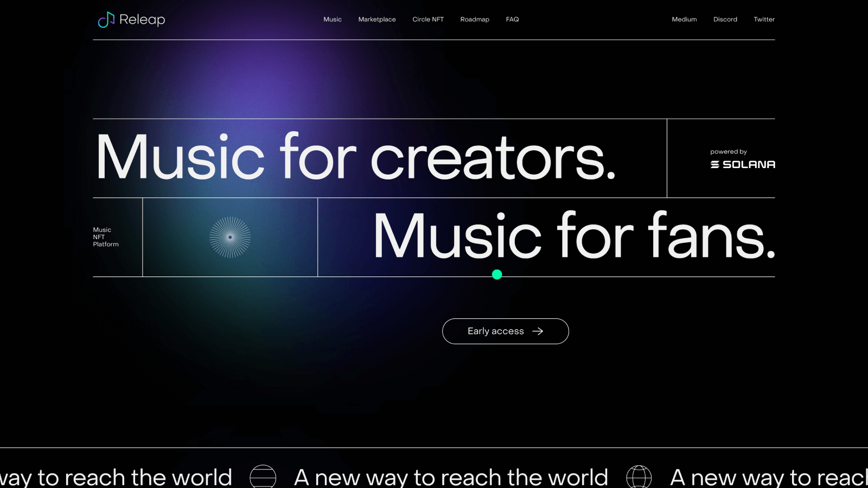
Task: Click the striped sphere icon in ticker
Action: click(263, 477)
